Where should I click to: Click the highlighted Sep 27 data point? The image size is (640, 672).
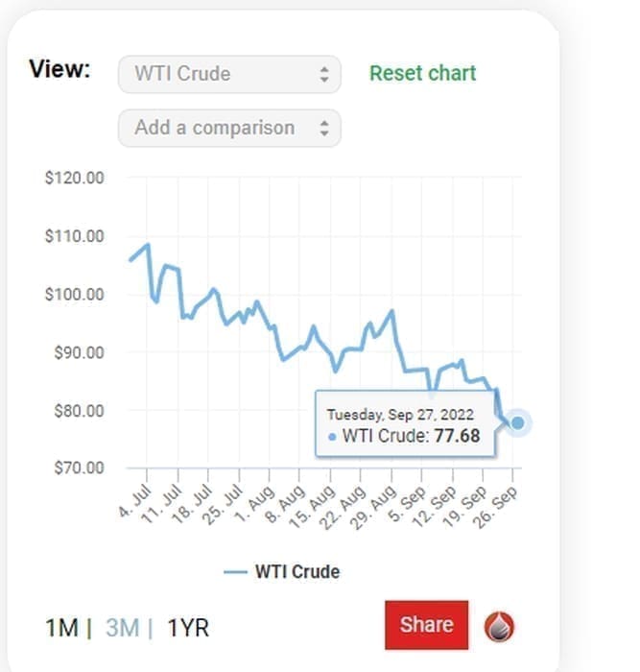[518, 422]
